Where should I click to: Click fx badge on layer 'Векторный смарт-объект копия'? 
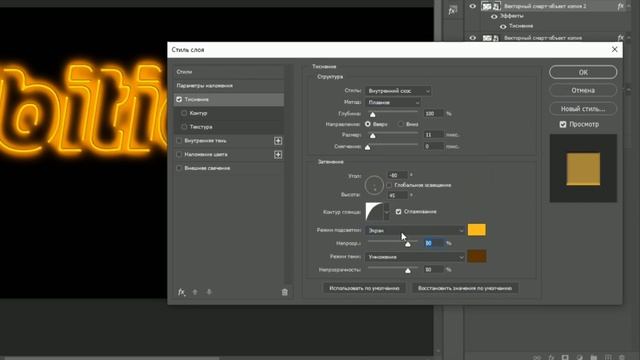point(620,38)
